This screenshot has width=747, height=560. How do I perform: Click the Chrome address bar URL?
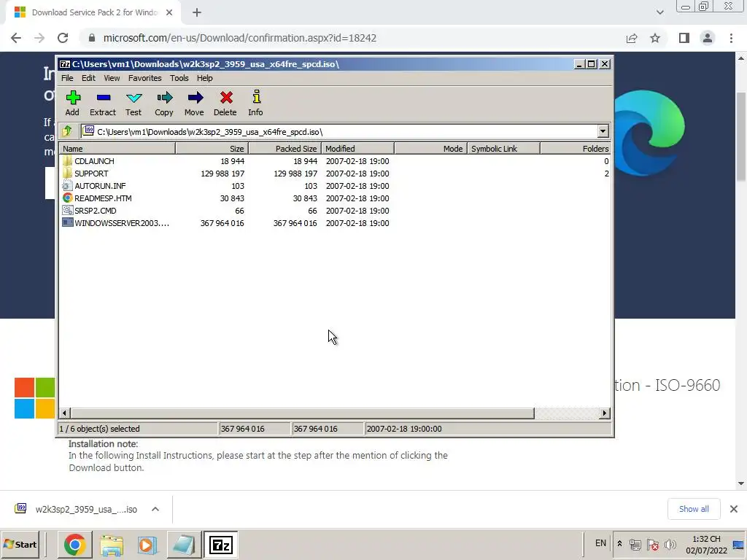click(x=239, y=38)
